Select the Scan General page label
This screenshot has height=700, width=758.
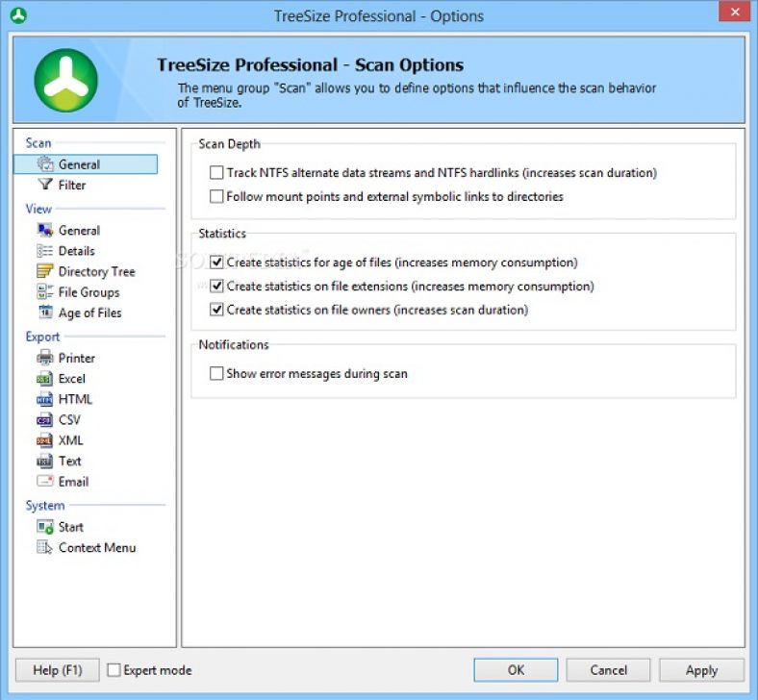pyautogui.click(x=79, y=164)
